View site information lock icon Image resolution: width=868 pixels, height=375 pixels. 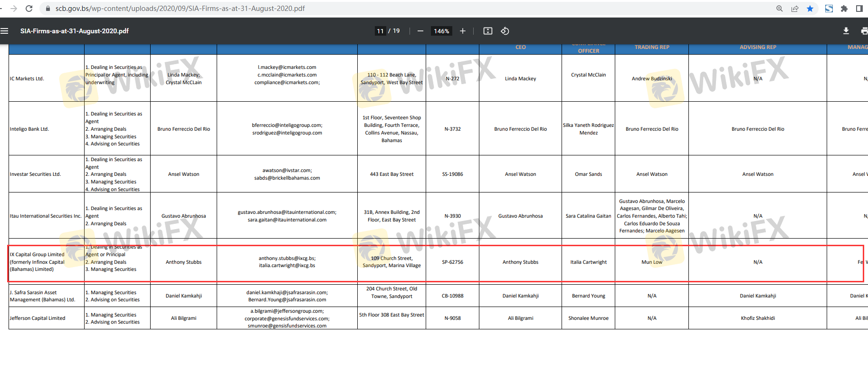[48, 9]
